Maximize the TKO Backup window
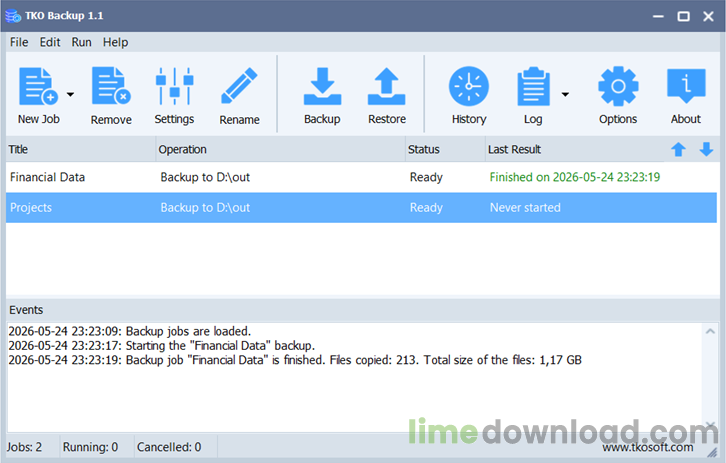This screenshot has height=463, width=726. point(683,16)
